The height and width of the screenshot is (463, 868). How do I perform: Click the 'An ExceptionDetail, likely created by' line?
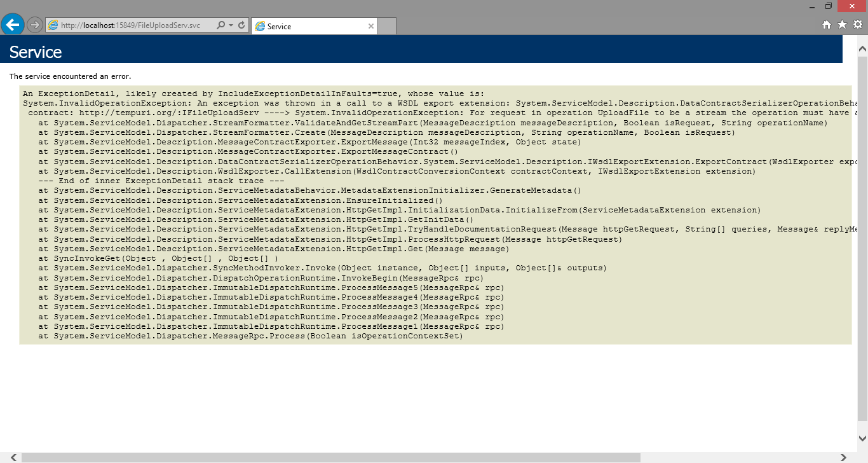[x=254, y=93]
